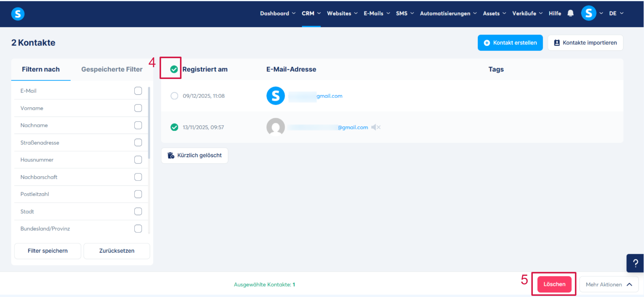Expand the Assets menu
The image size is (644, 297).
(x=494, y=13)
